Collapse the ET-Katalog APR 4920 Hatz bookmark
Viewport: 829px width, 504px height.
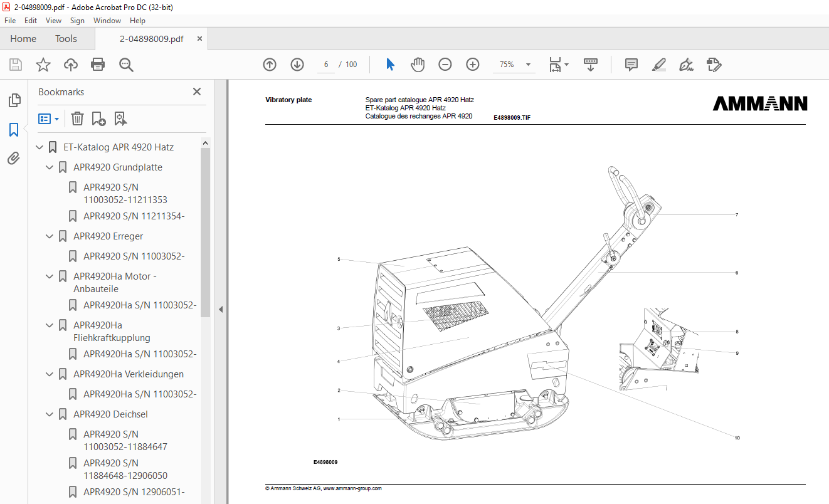tap(40, 147)
